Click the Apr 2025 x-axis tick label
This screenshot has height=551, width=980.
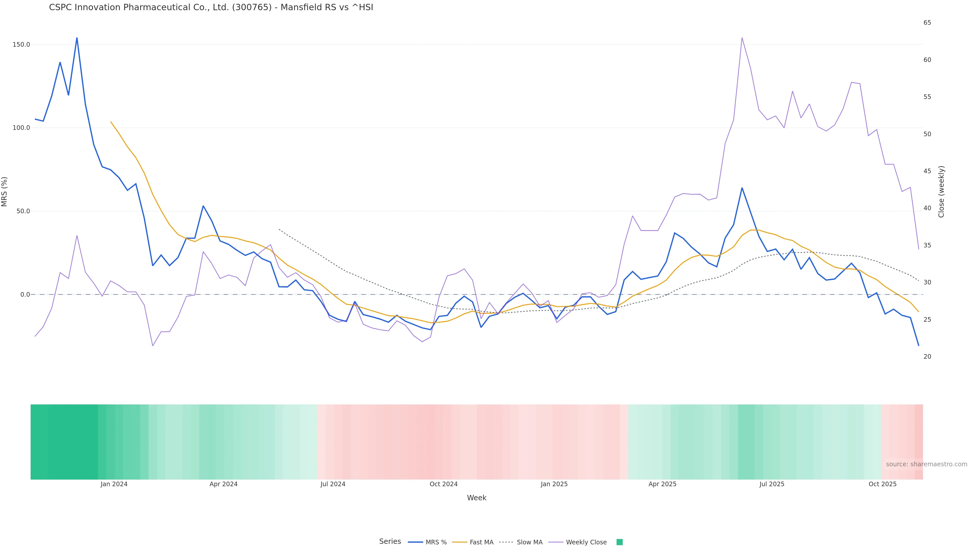tap(662, 484)
